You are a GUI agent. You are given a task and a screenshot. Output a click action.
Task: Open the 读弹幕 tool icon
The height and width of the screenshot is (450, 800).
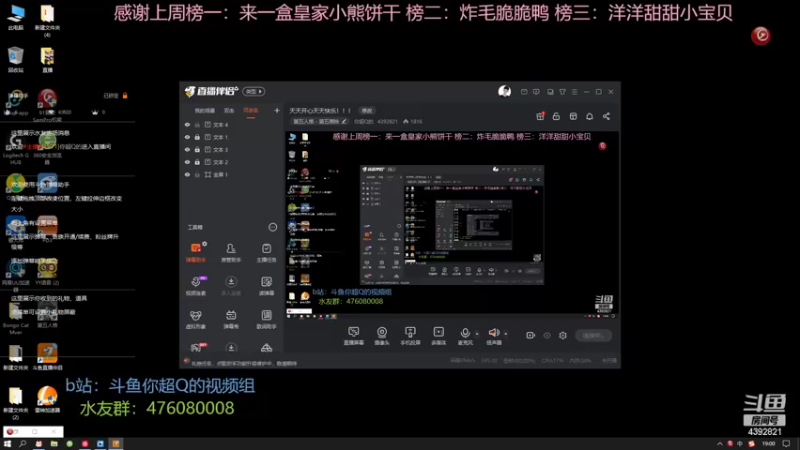(x=266, y=286)
